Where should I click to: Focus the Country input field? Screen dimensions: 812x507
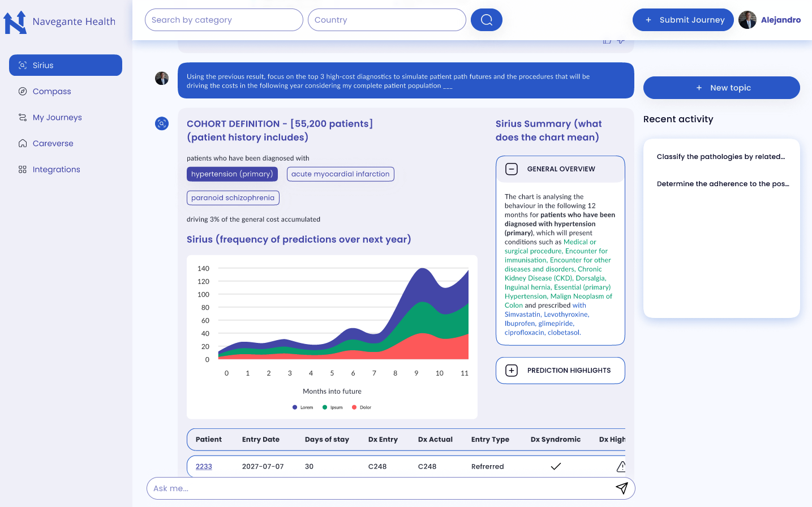point(387,20)
